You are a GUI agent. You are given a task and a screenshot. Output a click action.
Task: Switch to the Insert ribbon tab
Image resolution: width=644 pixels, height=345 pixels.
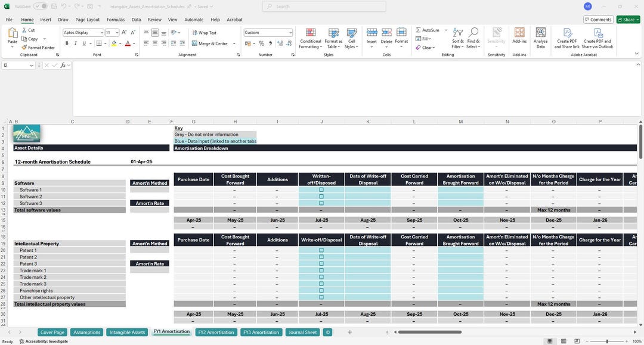pyautogui.click(x=45, y=20)
